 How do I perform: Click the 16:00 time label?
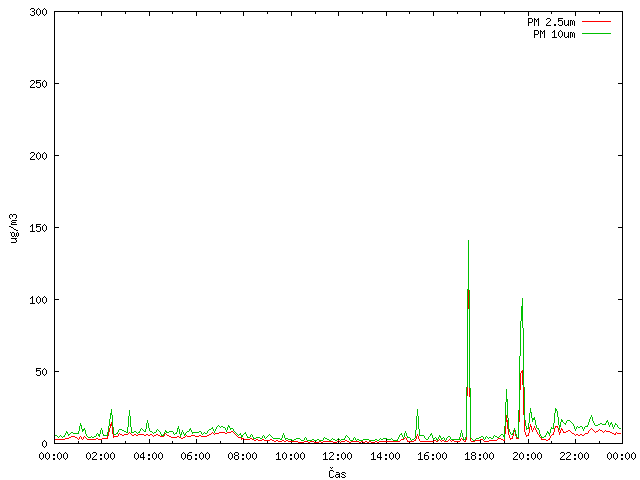tap(432, 456)
